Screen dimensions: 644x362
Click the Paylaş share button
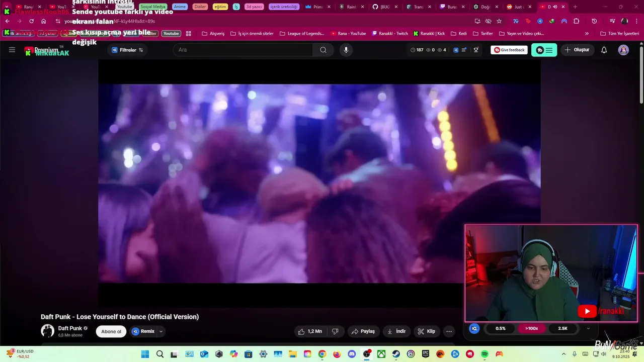click(x=363, y=331)
